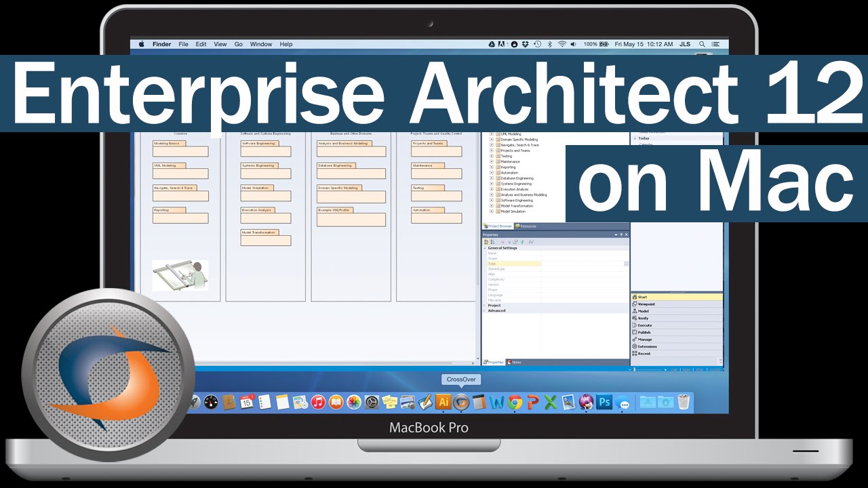This screenshot has height=488, width=868.
Task: Open the Properties panel dropdown arrow
Action: pos(616,235)
